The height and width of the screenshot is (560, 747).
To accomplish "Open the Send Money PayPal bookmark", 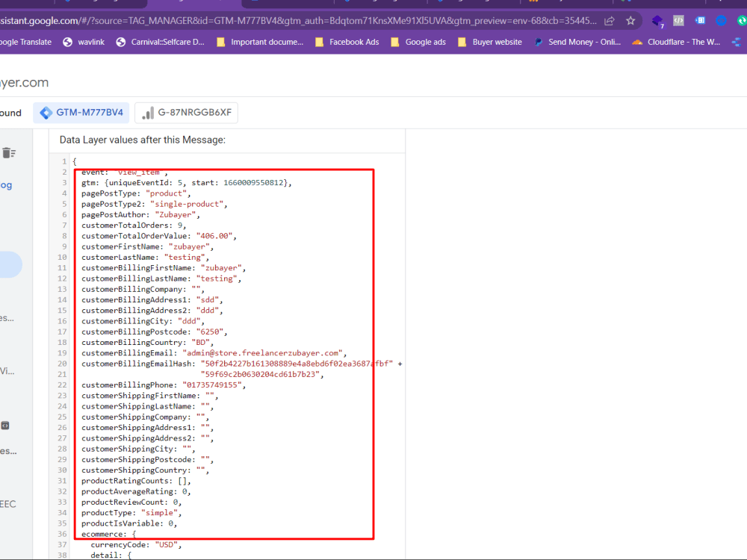I will pos(578,42).
